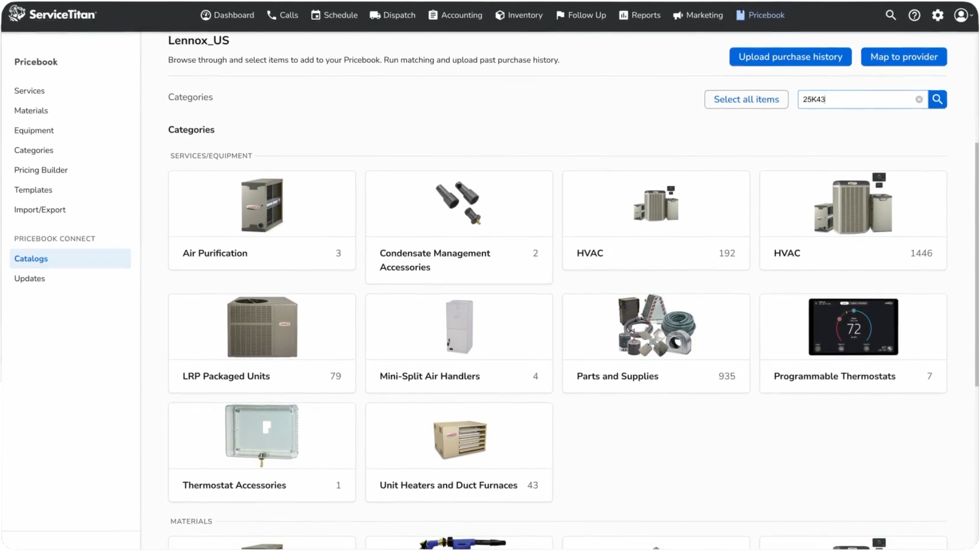Open the HVAC category image with 192 items
This screenshot has height=551, width=980.
pyautogui.click(x=656, y=204)
